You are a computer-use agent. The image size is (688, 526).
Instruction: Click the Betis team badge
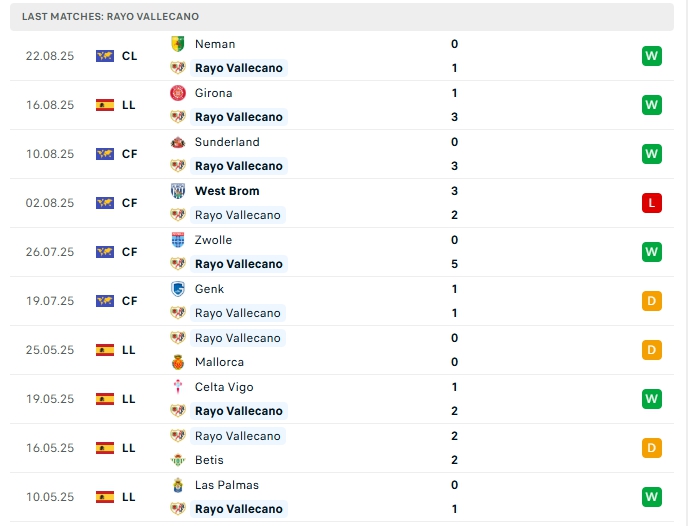pos(178,460)
